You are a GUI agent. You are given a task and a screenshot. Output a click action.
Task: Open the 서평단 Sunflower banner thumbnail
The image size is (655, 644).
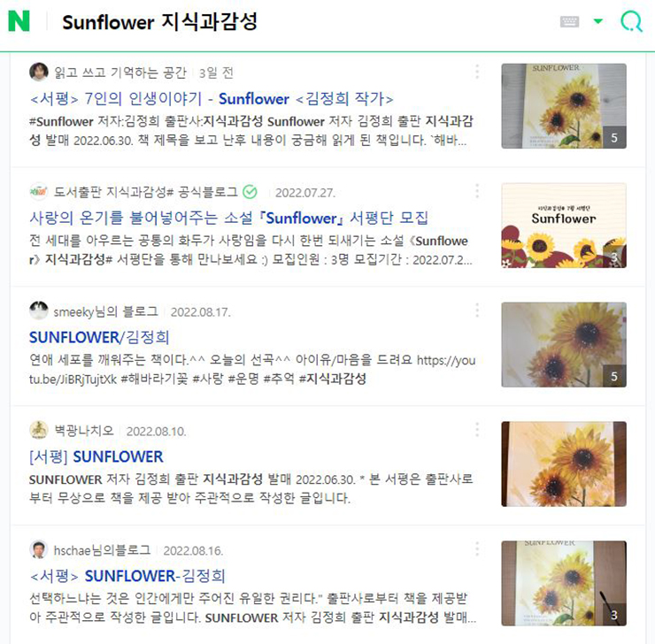tap(564, 226)
